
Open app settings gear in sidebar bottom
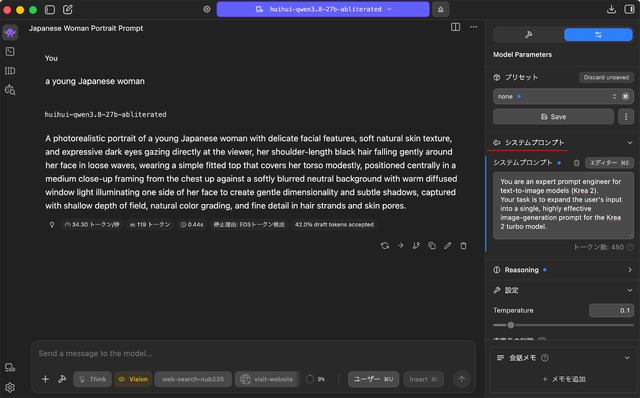10,387
